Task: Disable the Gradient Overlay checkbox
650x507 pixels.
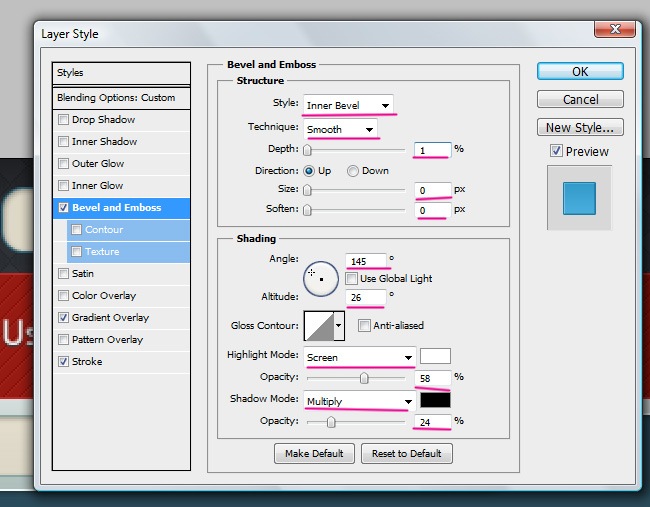Action: point(64,318)
